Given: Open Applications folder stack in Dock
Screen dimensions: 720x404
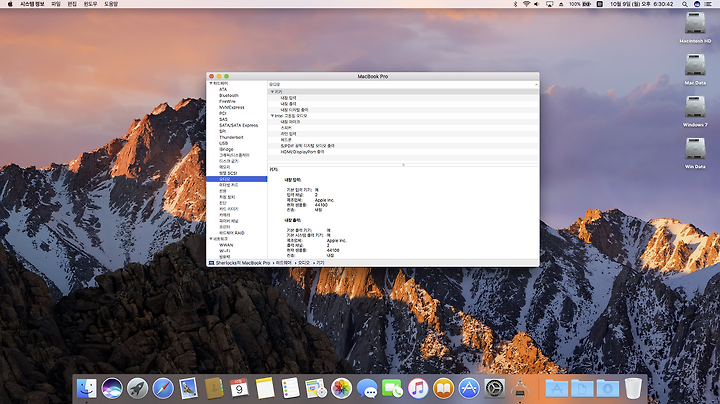Looking at the screenshot, I should coord(557,388).
